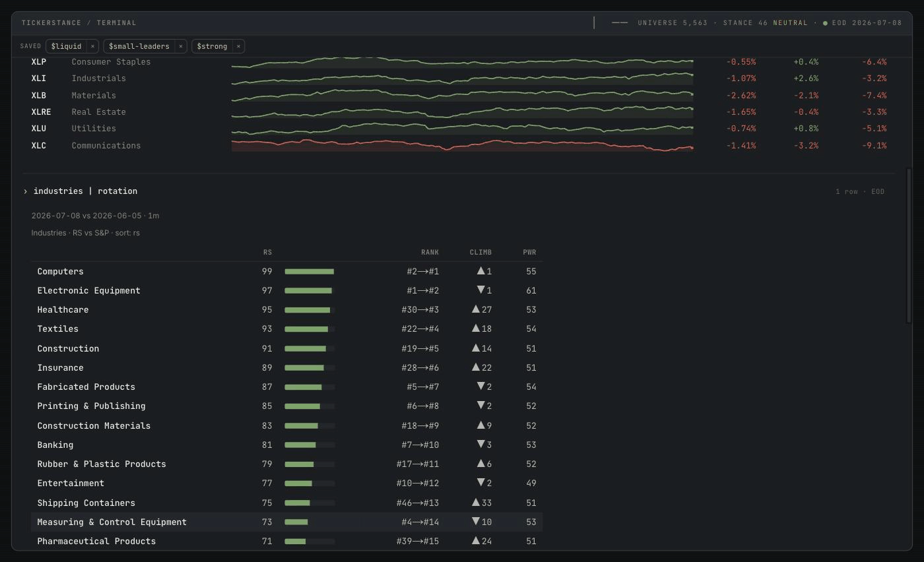Click the XLU Utilities ticker
The height and width of the screenshot is (562, 924).
pyautogui.click(x=39, y=129)
